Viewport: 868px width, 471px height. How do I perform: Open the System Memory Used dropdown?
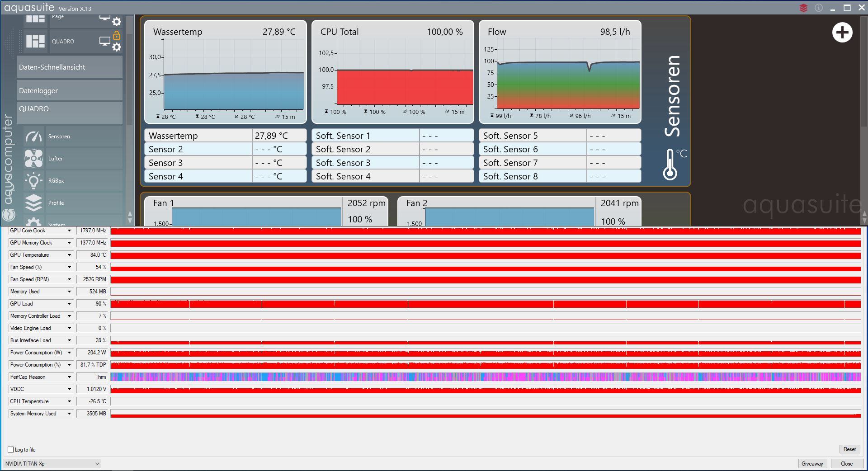click(69, 414)
